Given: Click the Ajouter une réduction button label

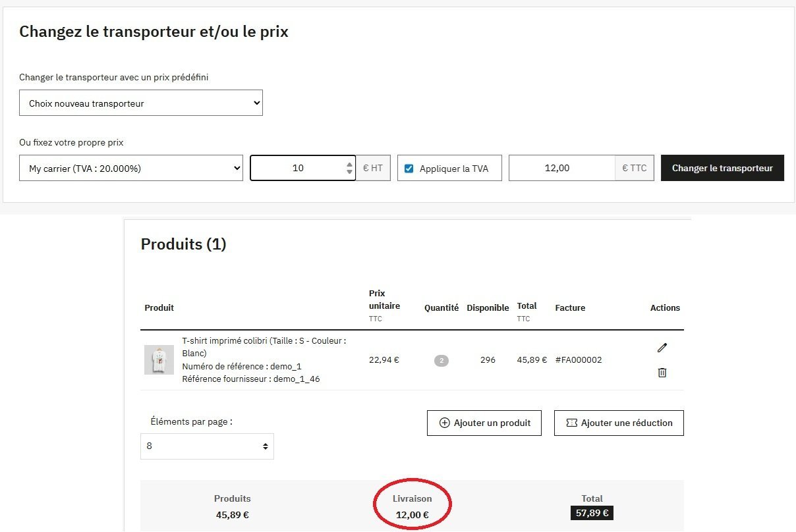Looking at the screenshot, I should point(627,423).
